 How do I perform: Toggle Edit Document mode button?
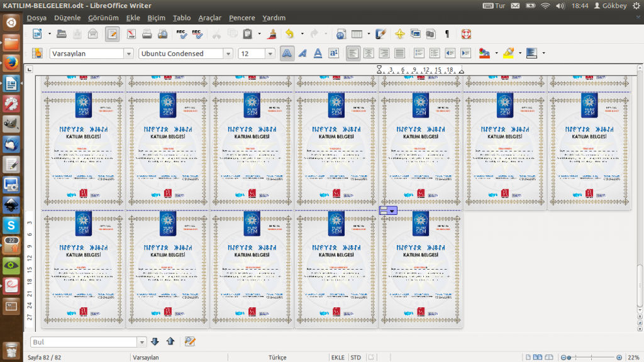coord(112,34)
